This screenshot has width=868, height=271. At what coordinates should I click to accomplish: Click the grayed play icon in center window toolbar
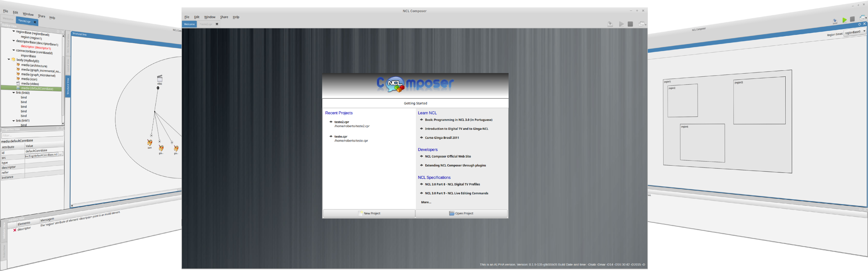[x=621, y=24]
